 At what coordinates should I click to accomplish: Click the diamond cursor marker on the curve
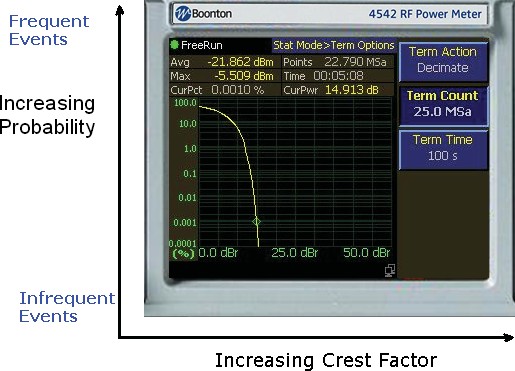(256, 222)
